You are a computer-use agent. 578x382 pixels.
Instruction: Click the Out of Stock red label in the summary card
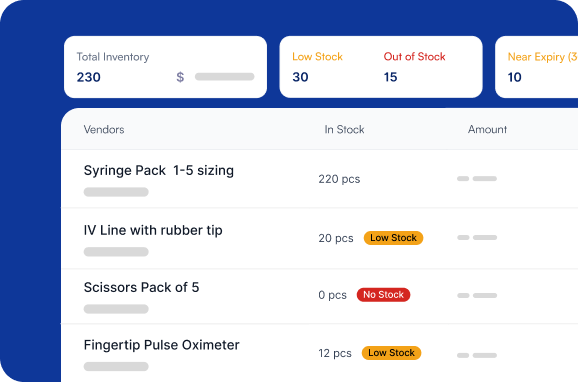tap(414, 56)
